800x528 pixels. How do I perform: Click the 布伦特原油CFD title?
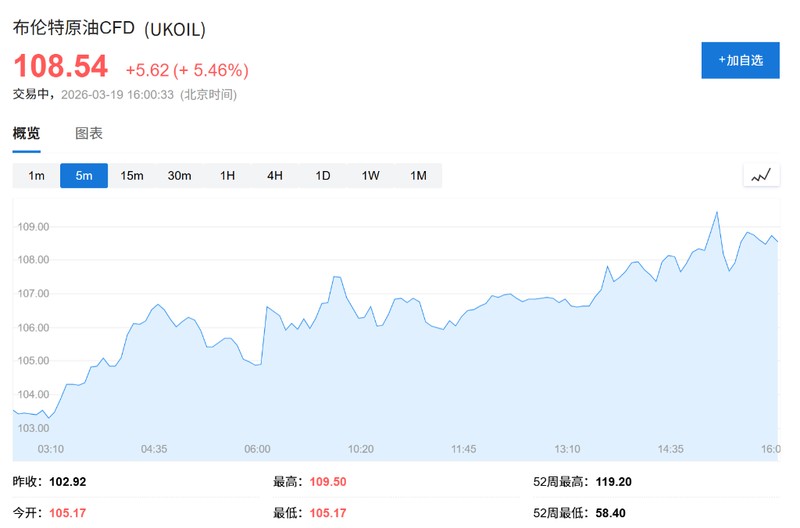coord(75,30)
